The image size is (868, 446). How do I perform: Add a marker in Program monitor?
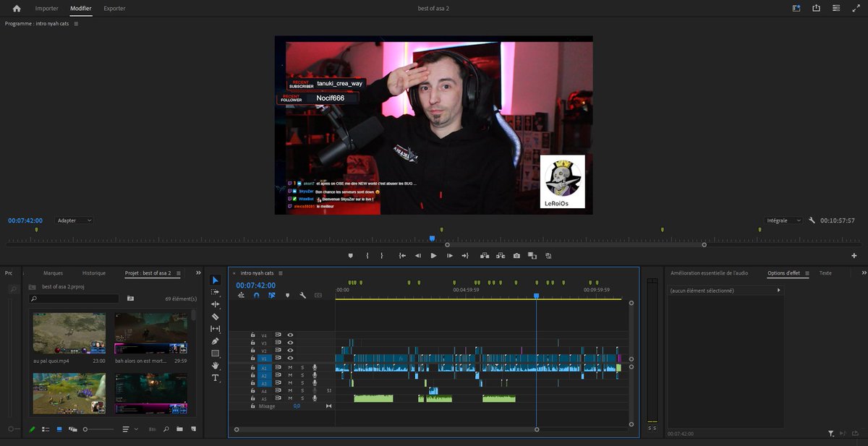click(x=351, y=255)
